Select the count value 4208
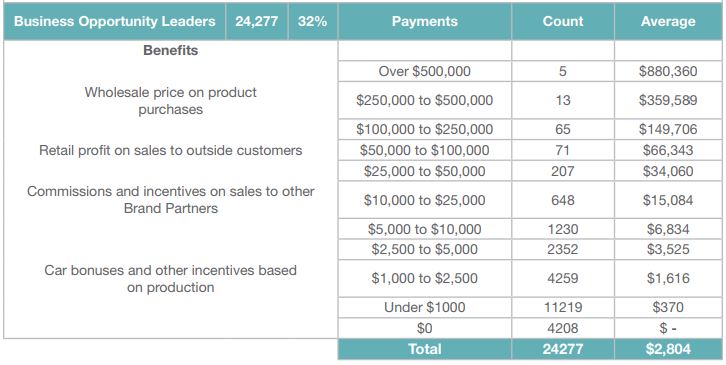Screen dimensions: 726x365 click(x=563, y=328)
